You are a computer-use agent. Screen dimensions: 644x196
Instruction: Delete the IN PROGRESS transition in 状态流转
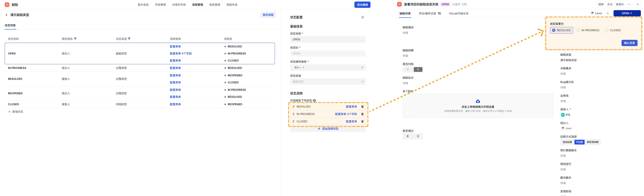362,114
